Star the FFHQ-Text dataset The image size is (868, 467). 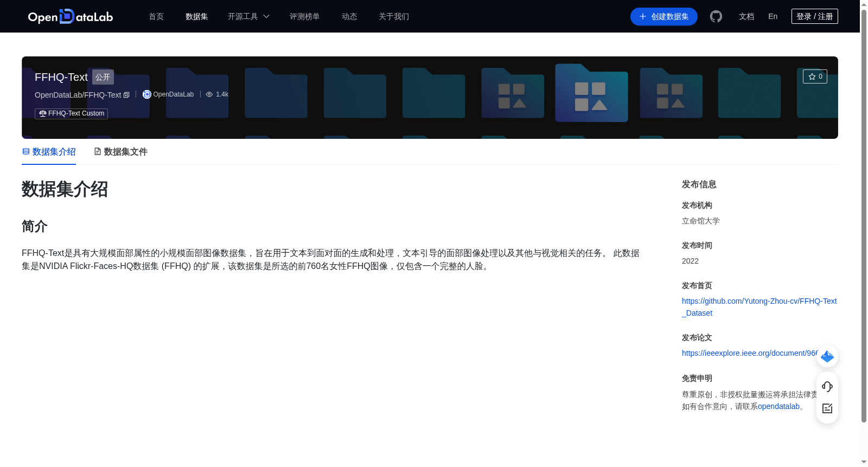pos(815,76)
